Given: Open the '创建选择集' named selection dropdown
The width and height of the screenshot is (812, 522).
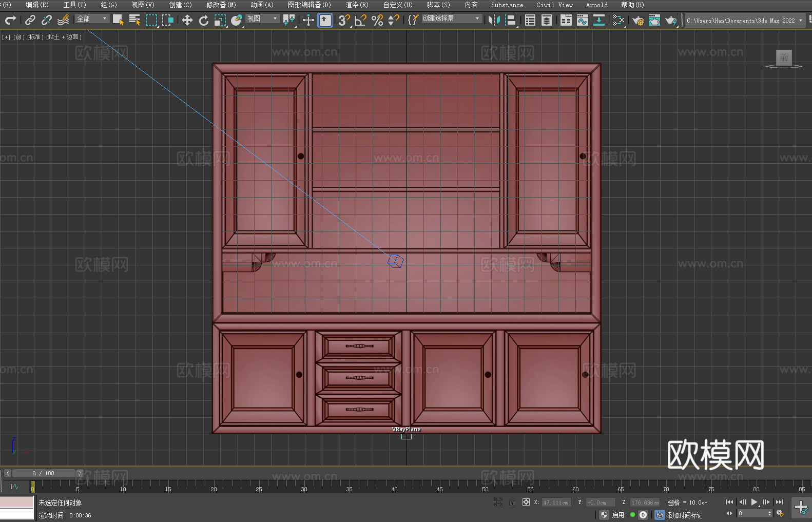Looking at the screenshot, I should tap(452, 18).
